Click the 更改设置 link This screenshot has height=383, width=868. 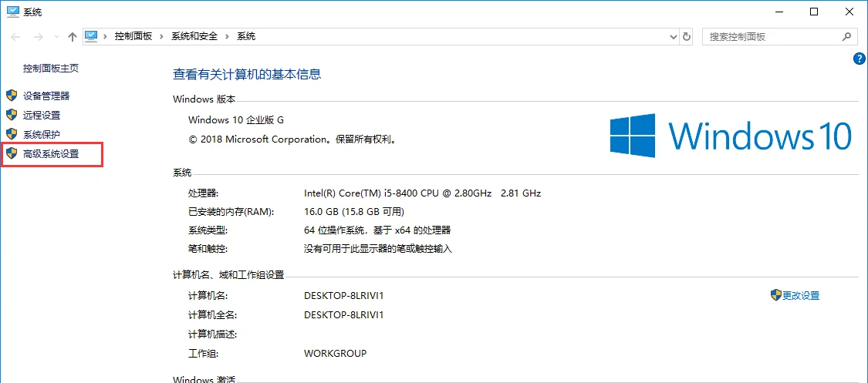pos(800,296)
